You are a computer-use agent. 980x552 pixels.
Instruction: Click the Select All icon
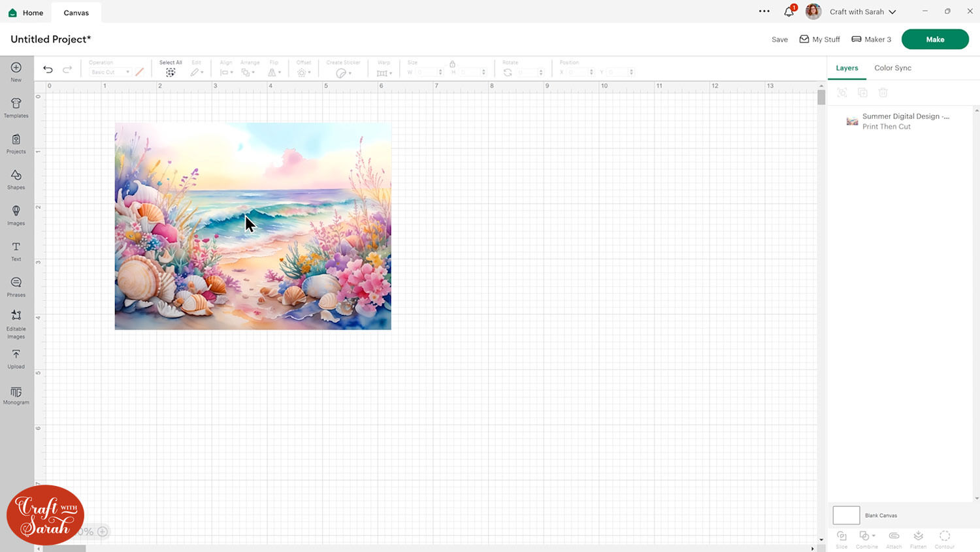click(171, 71)
